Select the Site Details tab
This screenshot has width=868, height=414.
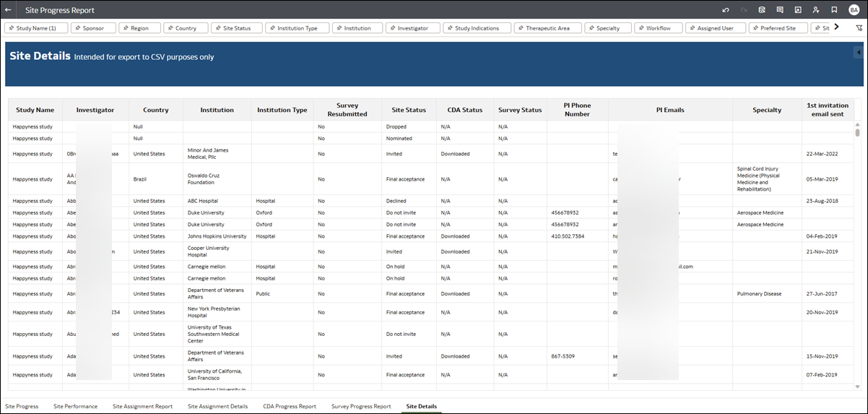click(x=422, y=406)
